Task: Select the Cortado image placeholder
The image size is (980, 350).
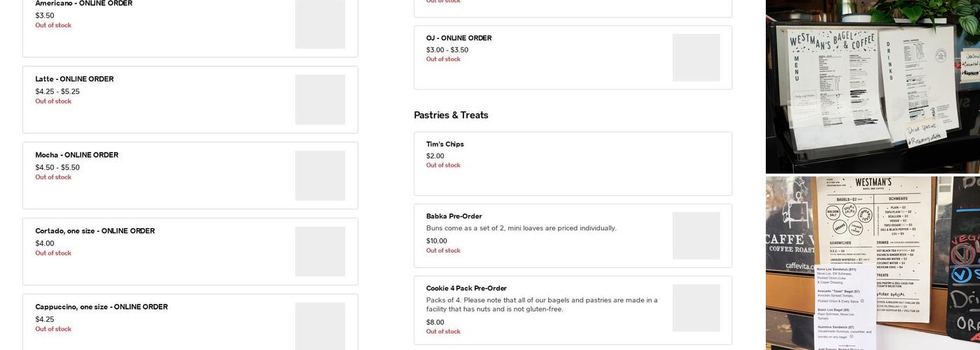Action: [320, 251]
